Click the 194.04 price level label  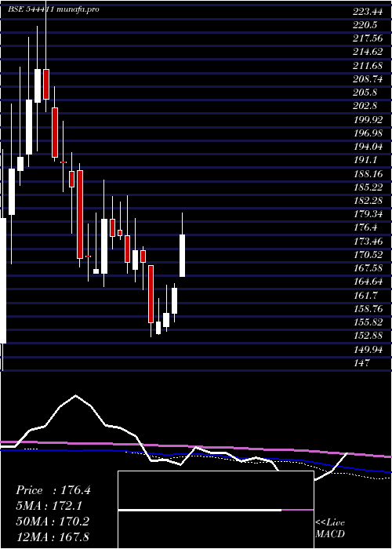[x=368, y=147]
